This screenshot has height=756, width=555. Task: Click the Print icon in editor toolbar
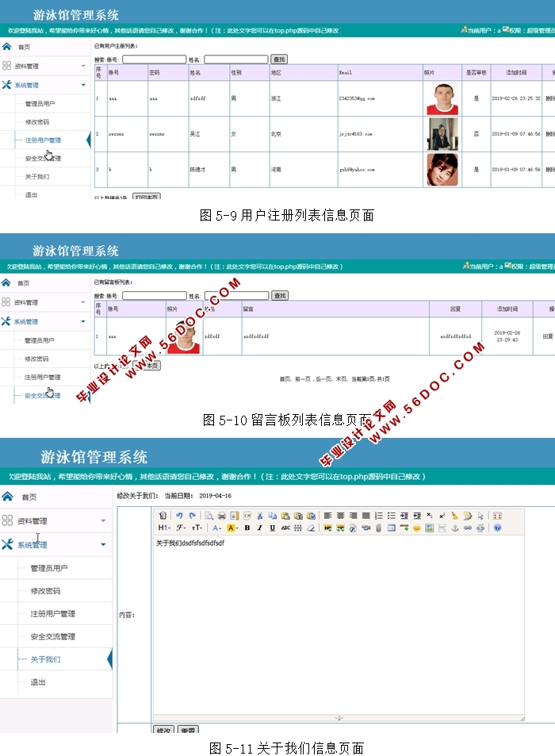click(x=222, y=516)
